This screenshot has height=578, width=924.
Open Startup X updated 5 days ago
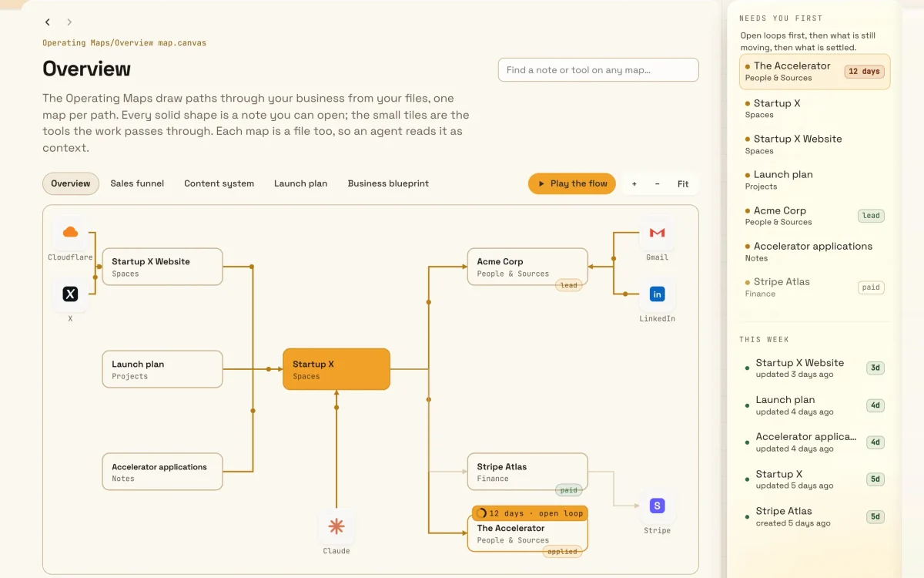tap(815, 479)
